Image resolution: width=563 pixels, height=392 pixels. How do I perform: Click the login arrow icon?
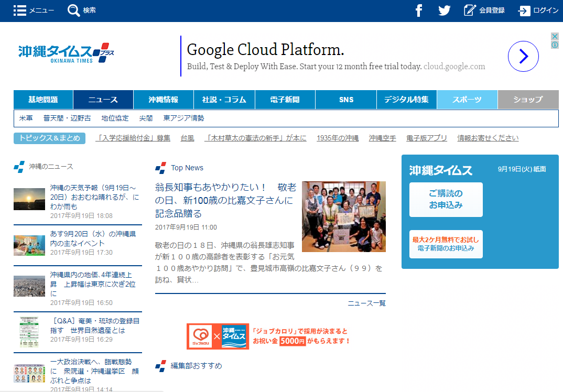(x=524, y=10)
